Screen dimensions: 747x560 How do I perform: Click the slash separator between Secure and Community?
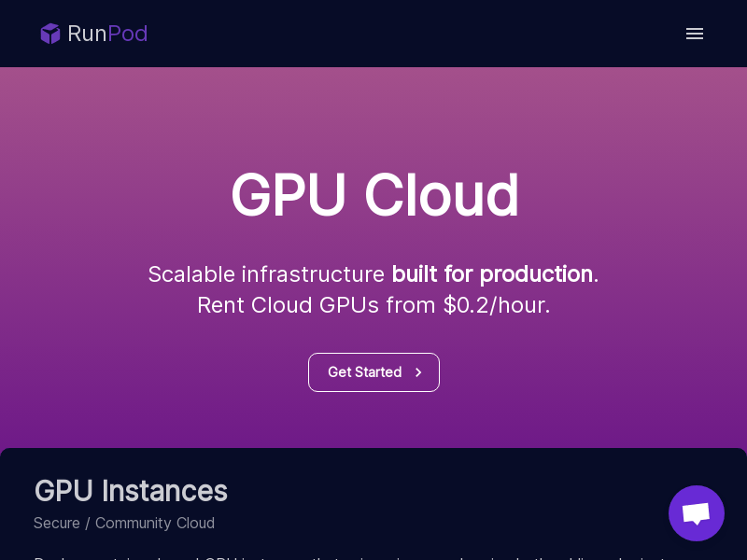pyautogui.click(x=88, y=523)
